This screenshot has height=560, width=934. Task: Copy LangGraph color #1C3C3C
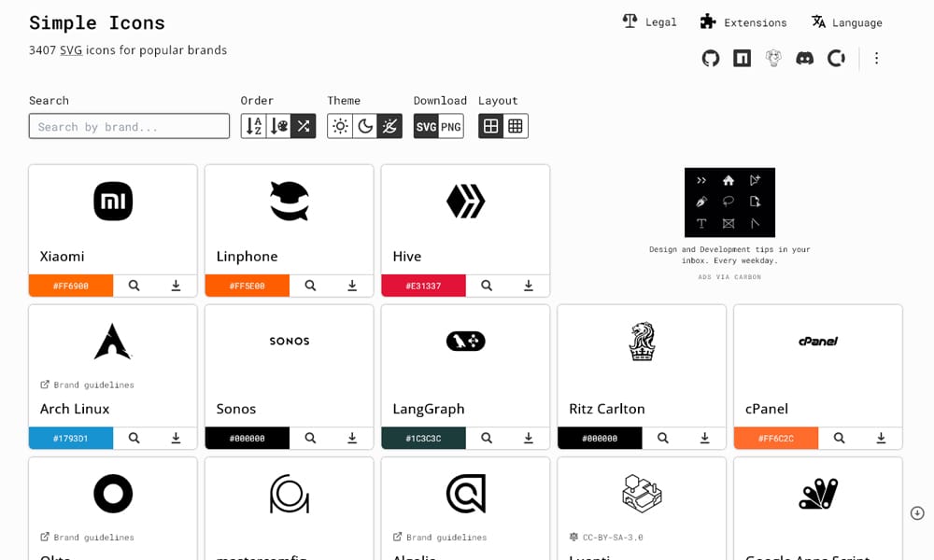coord(423,438)
